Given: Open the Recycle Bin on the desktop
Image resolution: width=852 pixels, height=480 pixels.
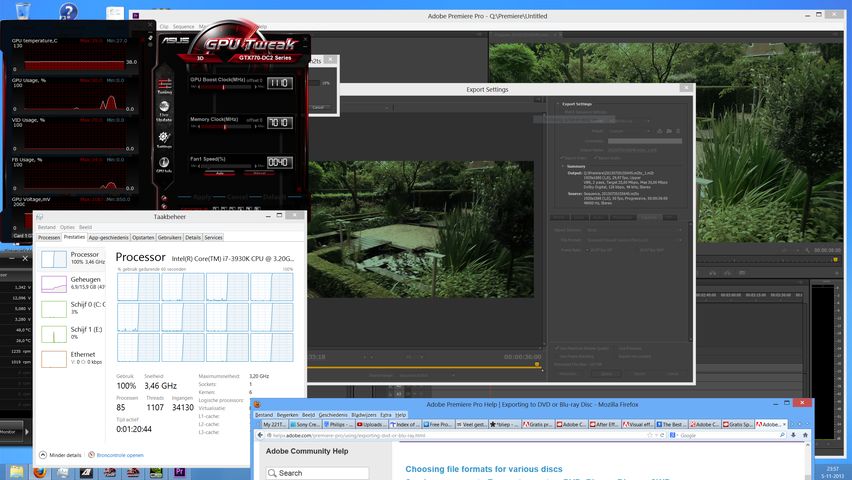Looking at the screenshot, I should click(23, 10).
